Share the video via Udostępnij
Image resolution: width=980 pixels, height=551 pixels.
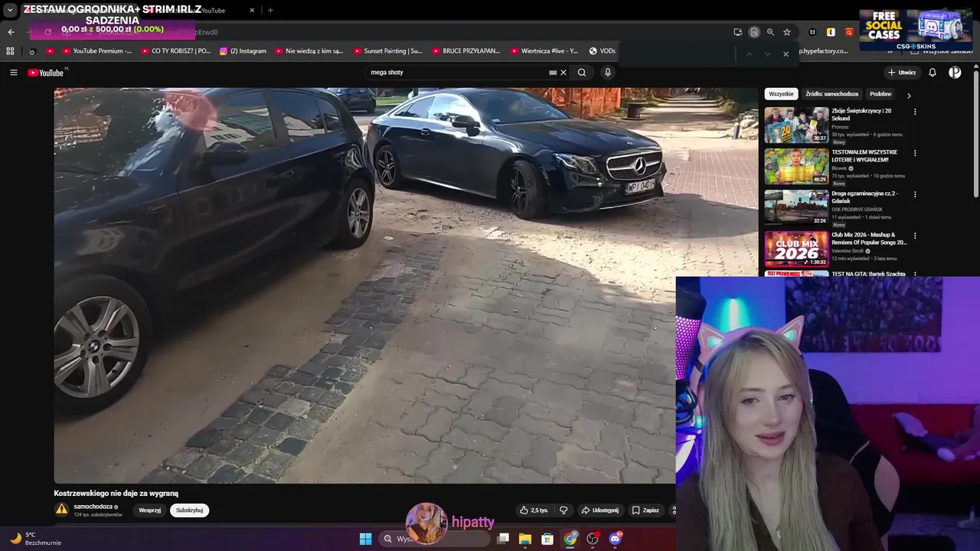coord(599,510)
